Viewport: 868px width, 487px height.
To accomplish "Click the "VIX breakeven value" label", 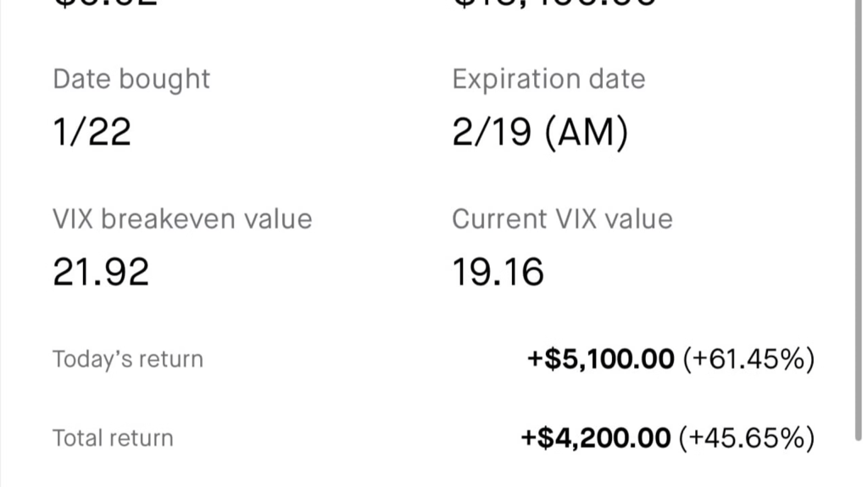I will coord(182,219).
